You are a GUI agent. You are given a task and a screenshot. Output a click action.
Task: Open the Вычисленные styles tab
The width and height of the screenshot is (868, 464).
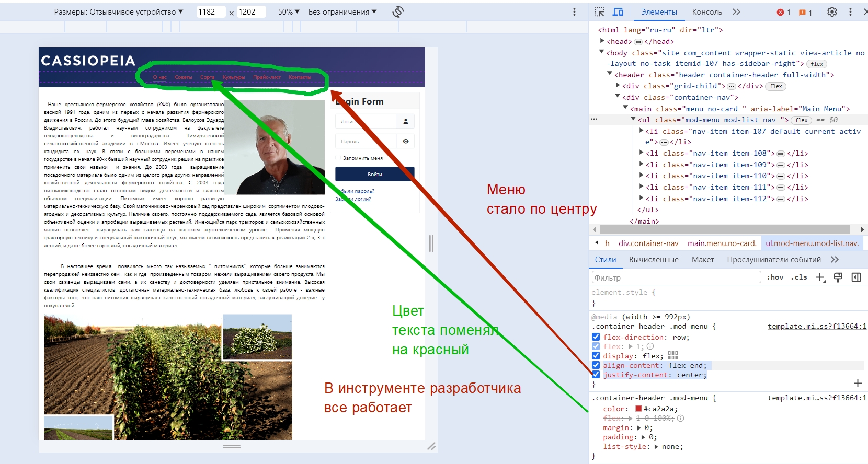[653, 260]
